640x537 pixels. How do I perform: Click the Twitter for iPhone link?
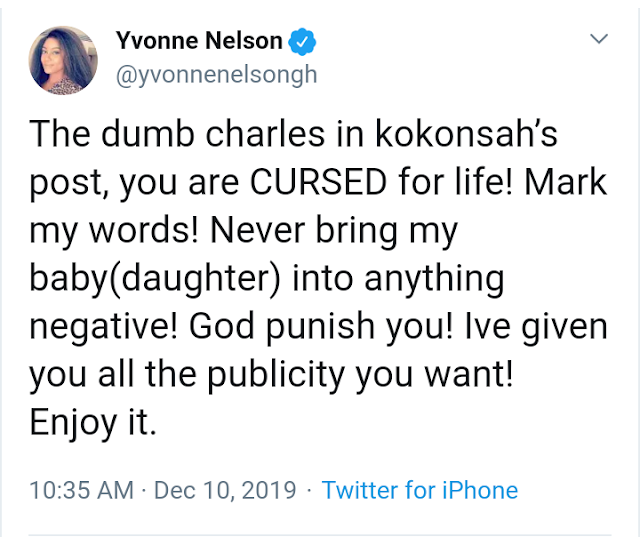coord(420,490)
